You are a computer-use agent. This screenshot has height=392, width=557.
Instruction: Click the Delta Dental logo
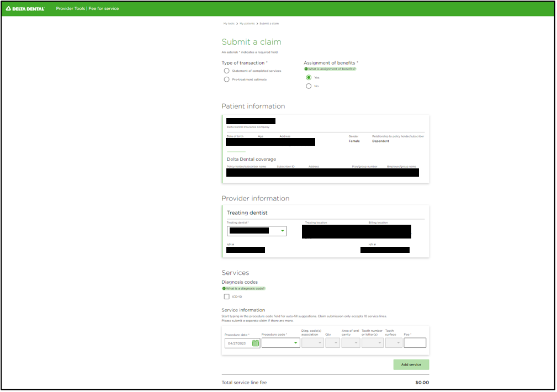tap(25, 8)
